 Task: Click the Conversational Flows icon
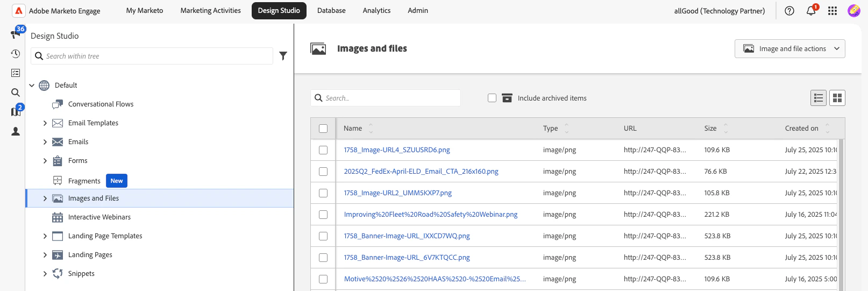[x=58, y=104]
